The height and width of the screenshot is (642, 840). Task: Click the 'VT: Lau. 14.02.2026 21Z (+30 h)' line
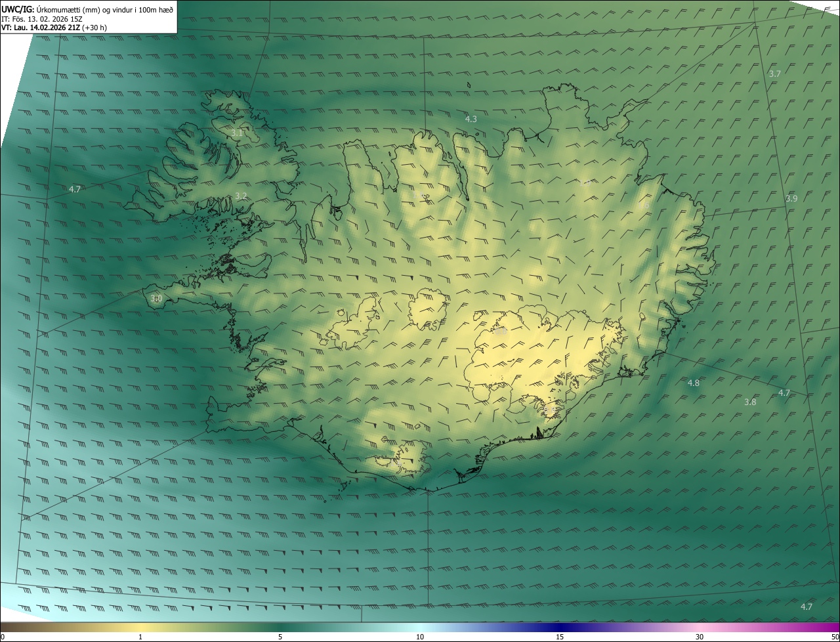click(54, 28)
